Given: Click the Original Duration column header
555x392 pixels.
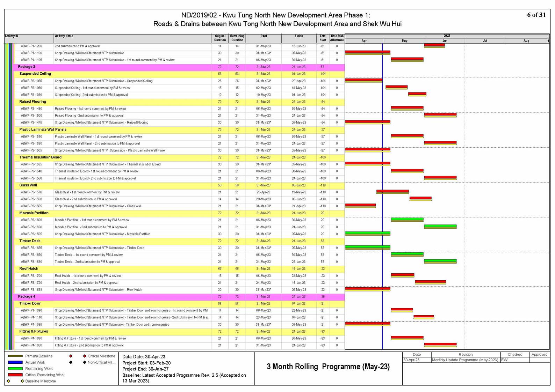Looking at the screenshot, I should [220, 38].
